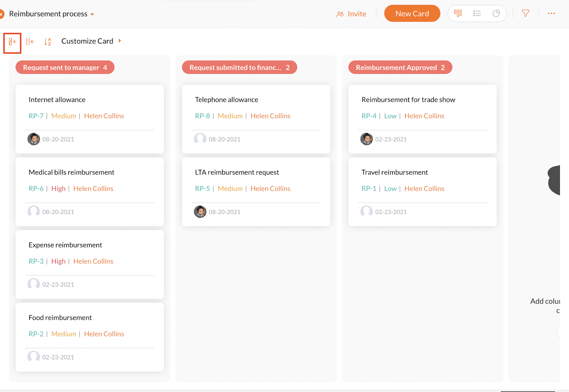Click the collapse cards icon highlighted in red
Image resolution: width=569 pixels, height=392 pixels.
[x=12, y=42]
